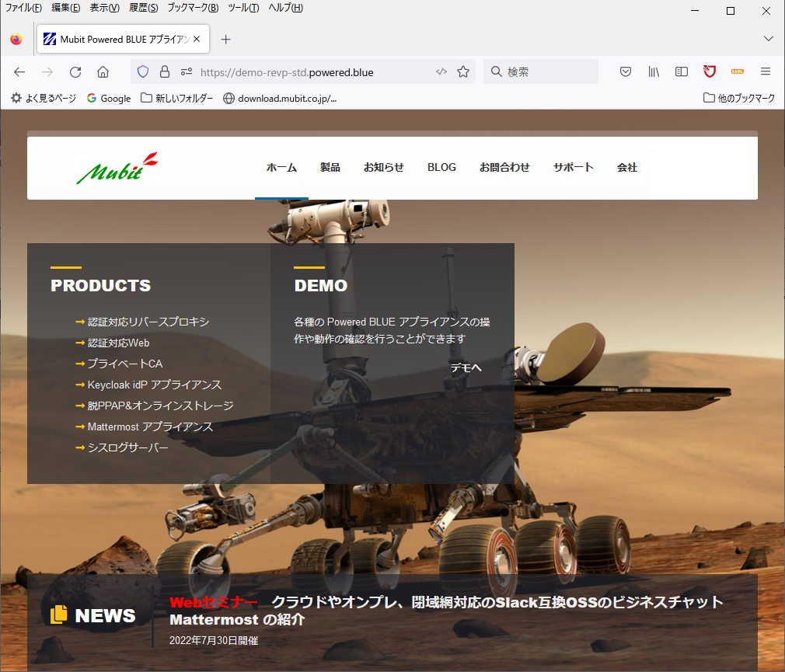This screenshot has width=785, height=672.
Task: Open 脱PPAP&オンラインストレージ link
Action: [160, 406]
